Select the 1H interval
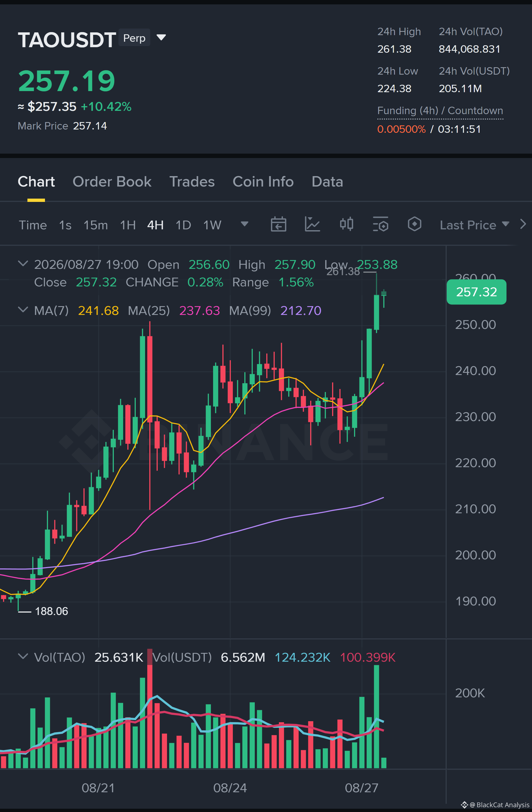This screenshot has height=812, width=532. click(128, 225)
